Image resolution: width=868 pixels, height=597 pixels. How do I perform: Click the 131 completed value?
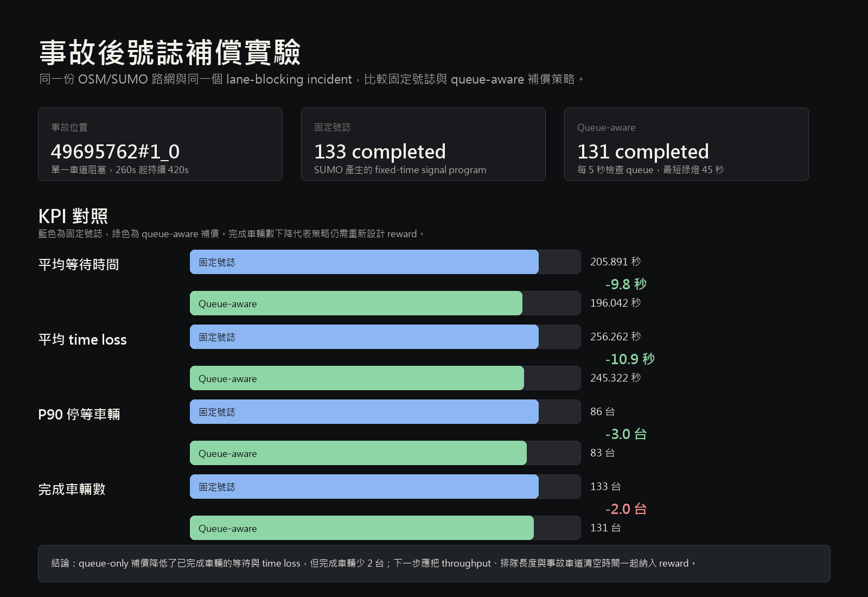click(643, 151)
